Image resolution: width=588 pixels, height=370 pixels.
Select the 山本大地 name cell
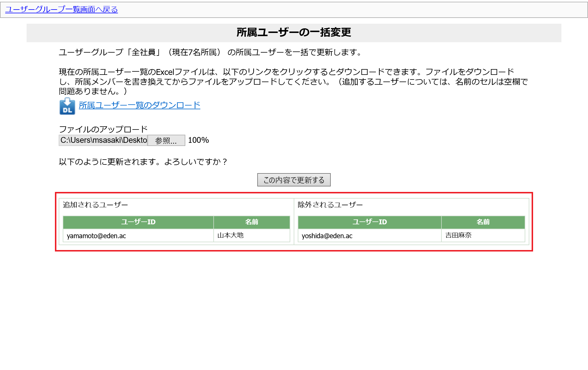(252, 236)
